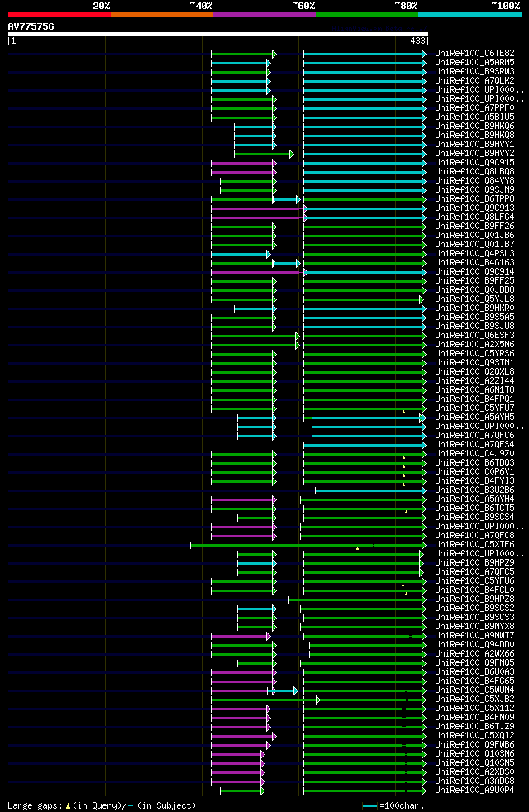Open hit UniRef100_C6TE82

point(474,54)
